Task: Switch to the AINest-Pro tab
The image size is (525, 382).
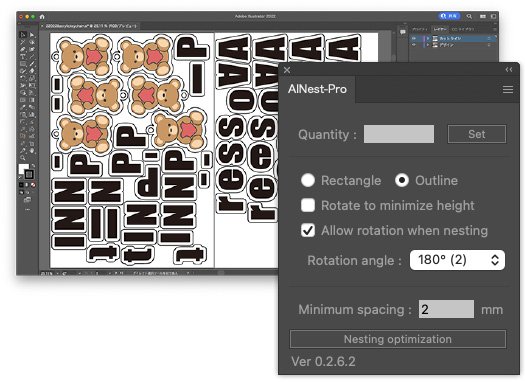Action: pyautogui.click(x=317, y=89)
